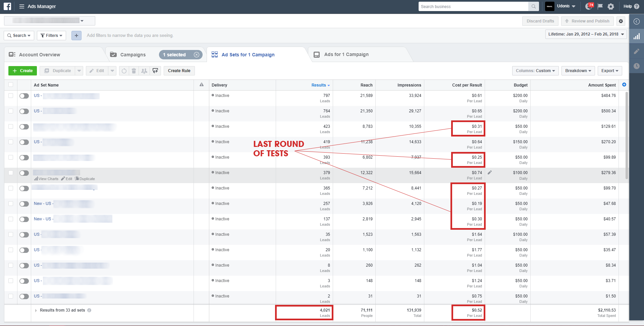Click the Edit button in toolbar
Screen dimensions: 644x326
pos(97,71)
